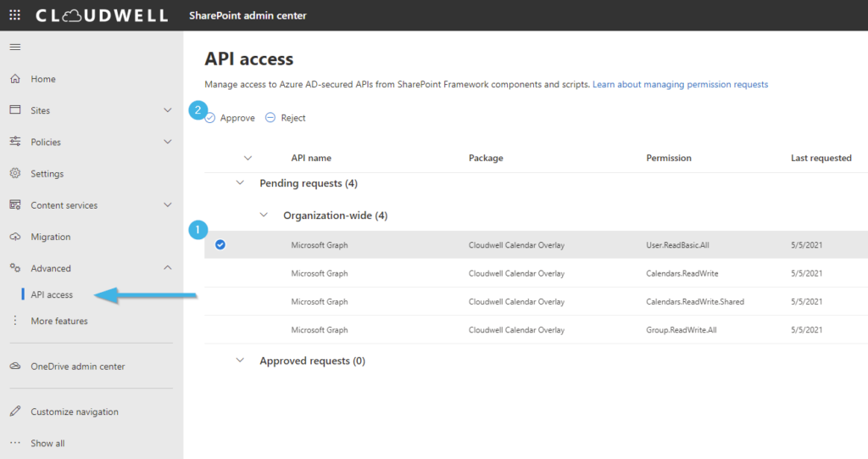
Task: Click the Reject button label
Action: coord(292,118)
